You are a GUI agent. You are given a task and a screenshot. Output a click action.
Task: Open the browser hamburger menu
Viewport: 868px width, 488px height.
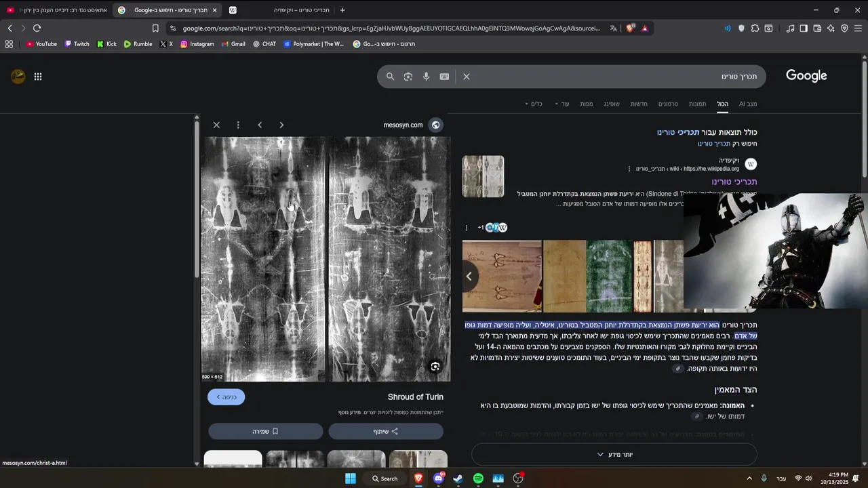(858, 28)
